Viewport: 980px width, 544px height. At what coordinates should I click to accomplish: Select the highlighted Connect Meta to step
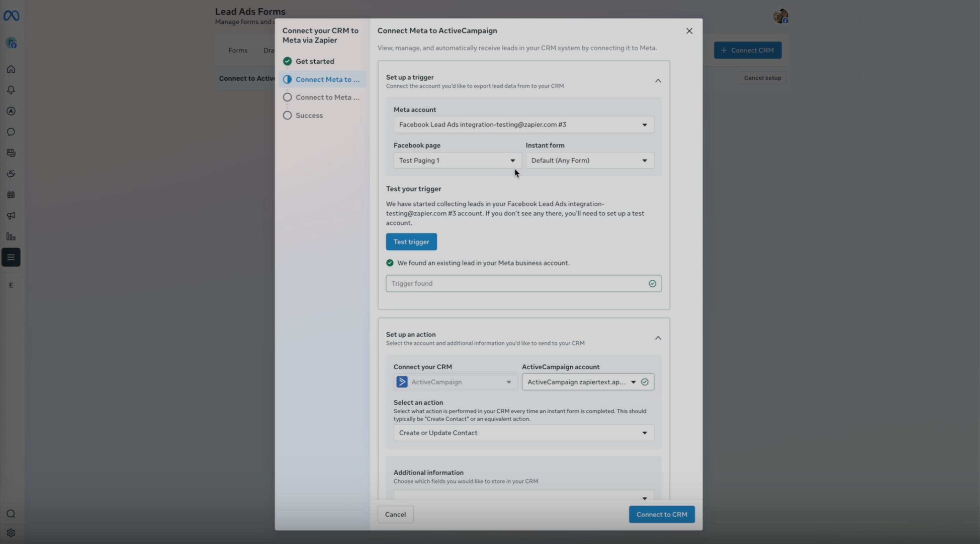[x=322, y=79]
